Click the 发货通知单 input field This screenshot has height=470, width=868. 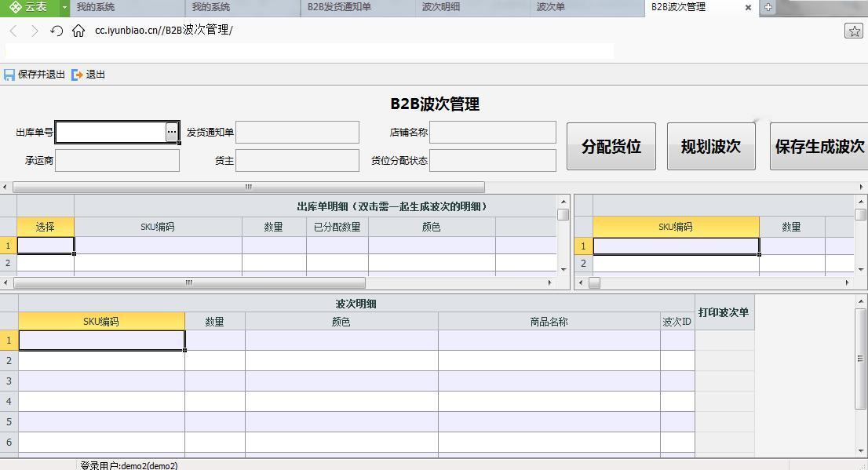point(297,133)
